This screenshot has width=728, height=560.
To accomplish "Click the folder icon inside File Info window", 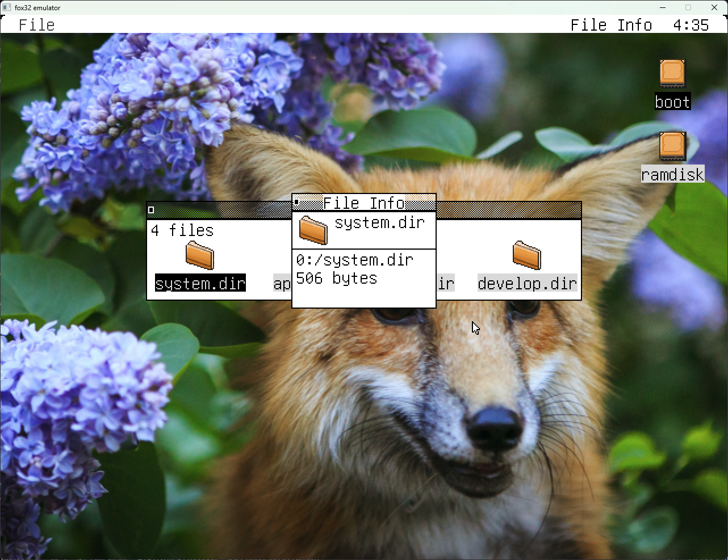I will [313, 230].
